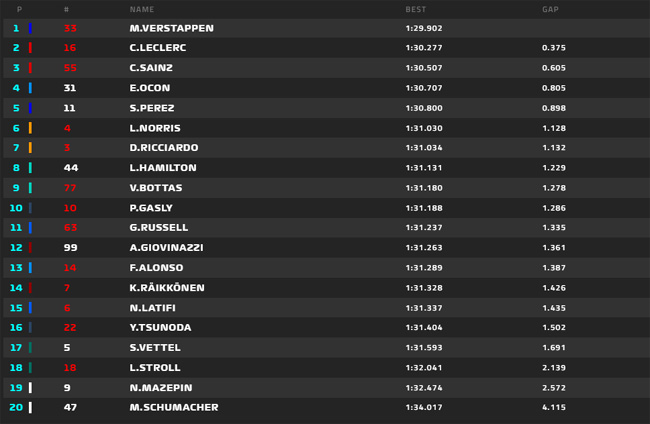Select the M.SCHUMACHER row name

[x=174, y=407]
